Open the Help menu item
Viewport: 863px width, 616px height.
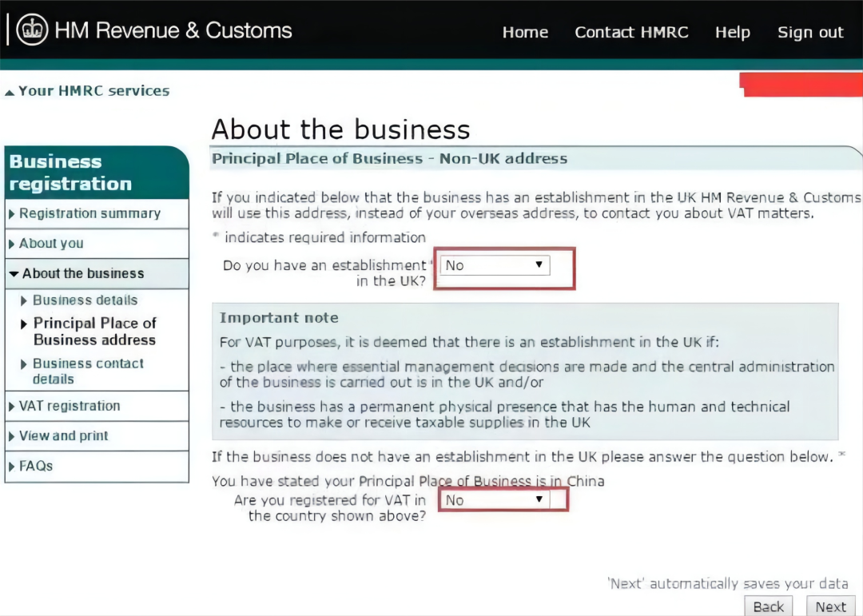pos(733,32)
